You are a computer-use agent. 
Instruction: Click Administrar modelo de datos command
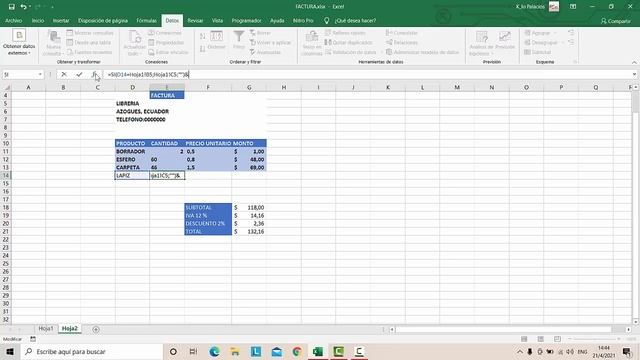422,52
